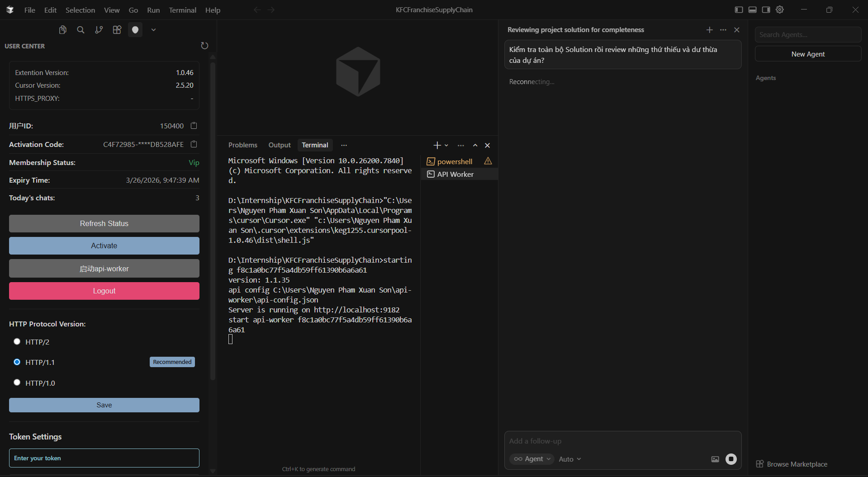Open terminal panel more actions menu
This screenshot has width=868, height=477.
(461, 145)
